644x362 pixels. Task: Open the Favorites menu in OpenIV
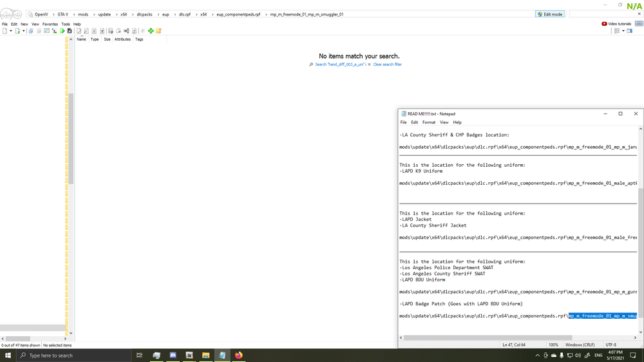50,24
